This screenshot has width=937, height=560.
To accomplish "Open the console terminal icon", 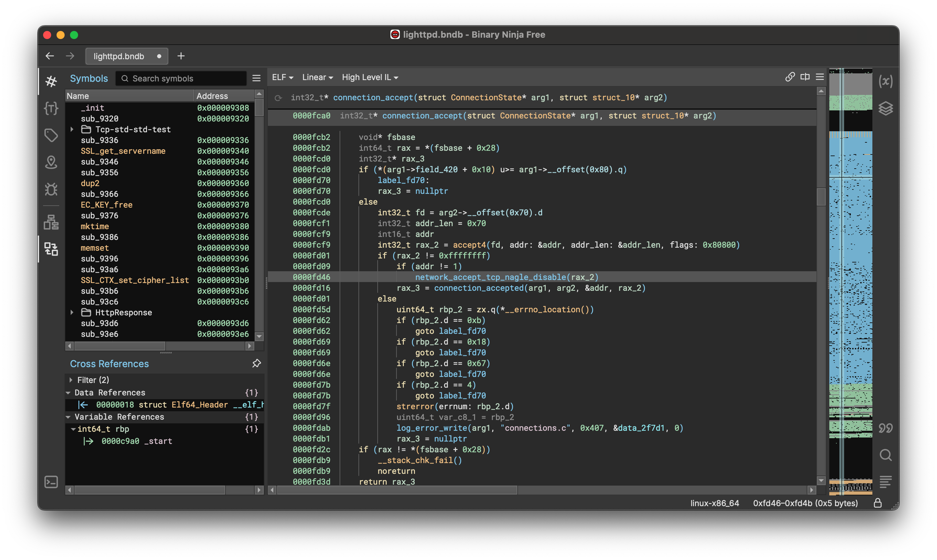I will 51,482.
